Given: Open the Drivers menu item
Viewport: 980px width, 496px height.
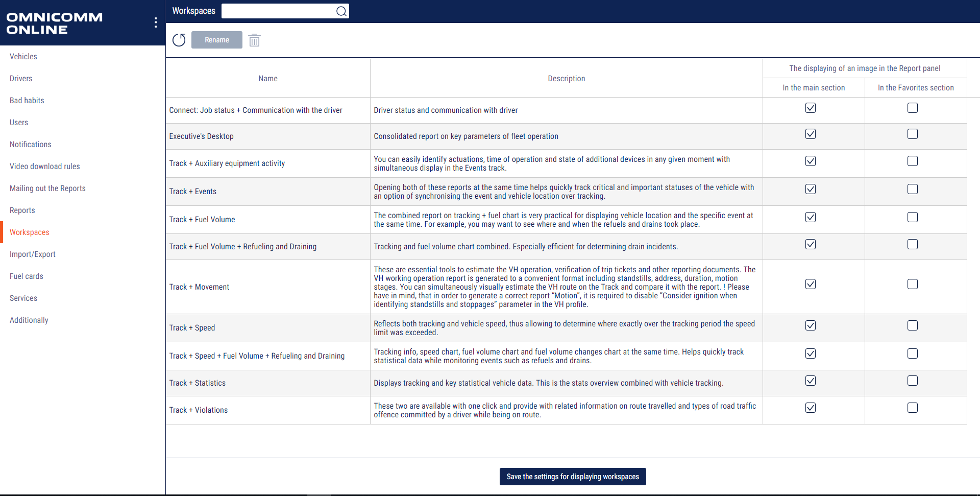Looking at the screenshot, I should click(21, 79).
